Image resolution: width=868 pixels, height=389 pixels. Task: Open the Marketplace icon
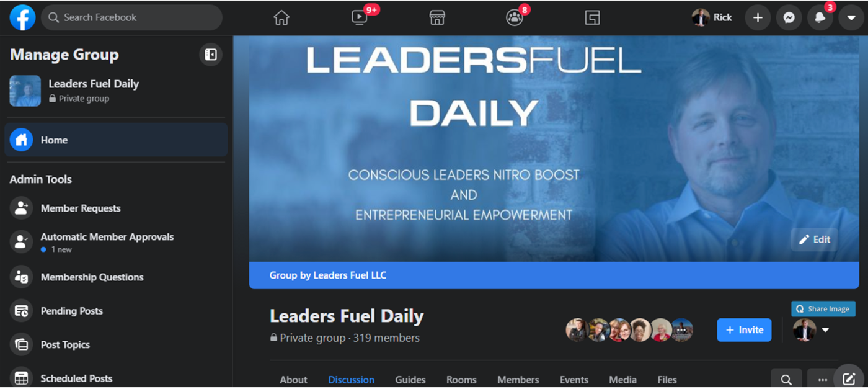(437, 18)
